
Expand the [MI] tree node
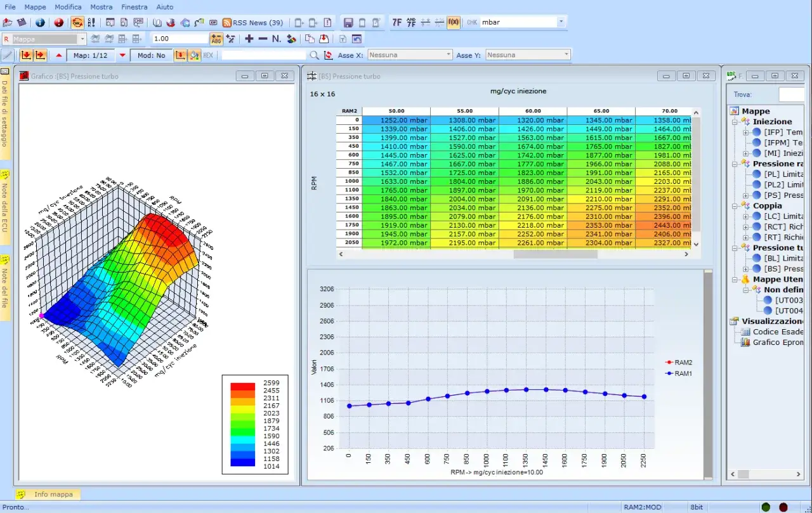point(745,153)
